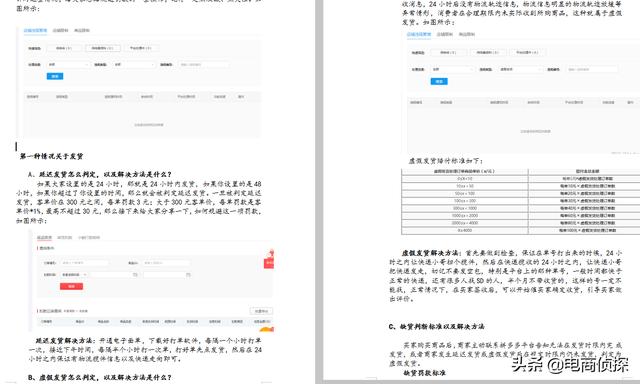Open the dropdown directly above the right page's blue button
The height and width of the screenshot is (384, 640).
point(452,69)
